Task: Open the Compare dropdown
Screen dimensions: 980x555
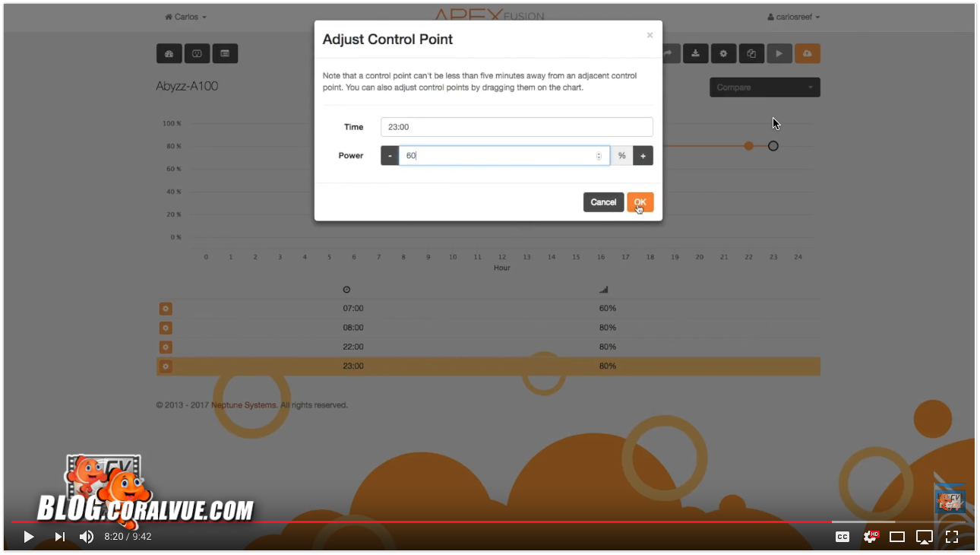Action: click(x=764, y=87)
